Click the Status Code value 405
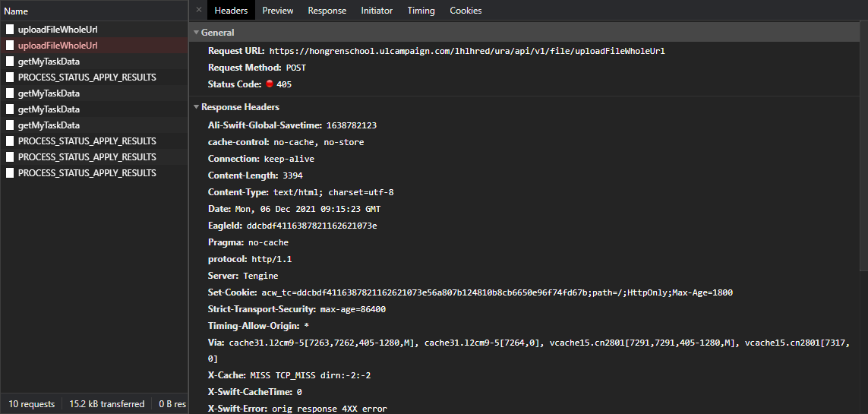This screenshot has width=868, height=414. coord(284,84)
